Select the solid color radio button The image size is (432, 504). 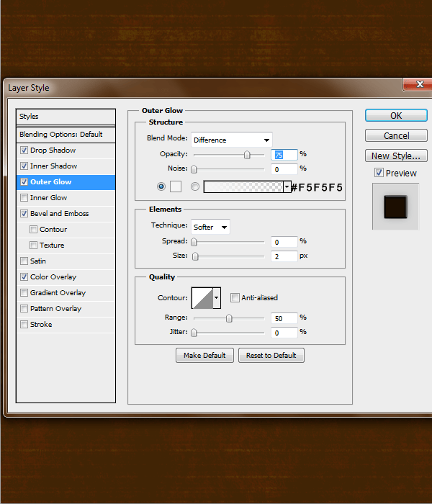(161, 186)
